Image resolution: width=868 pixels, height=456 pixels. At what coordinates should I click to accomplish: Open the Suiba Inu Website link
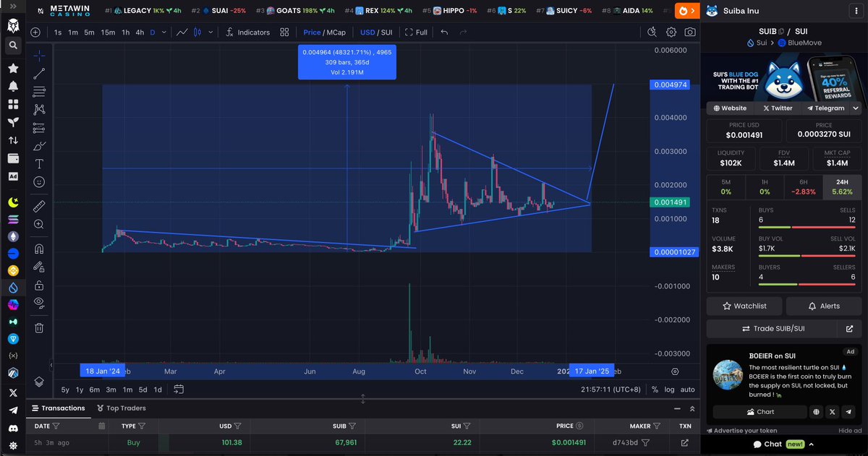(730, 108)
